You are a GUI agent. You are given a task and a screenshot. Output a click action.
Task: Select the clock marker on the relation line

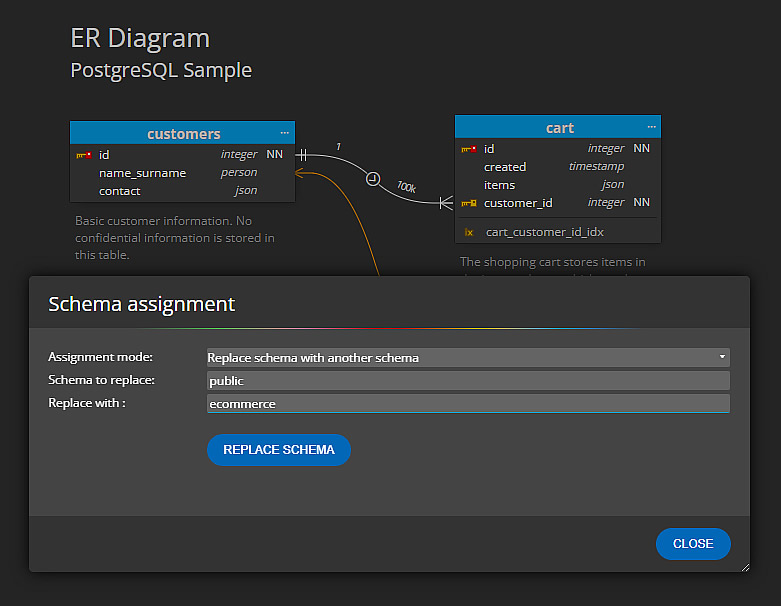pos(373,178)
